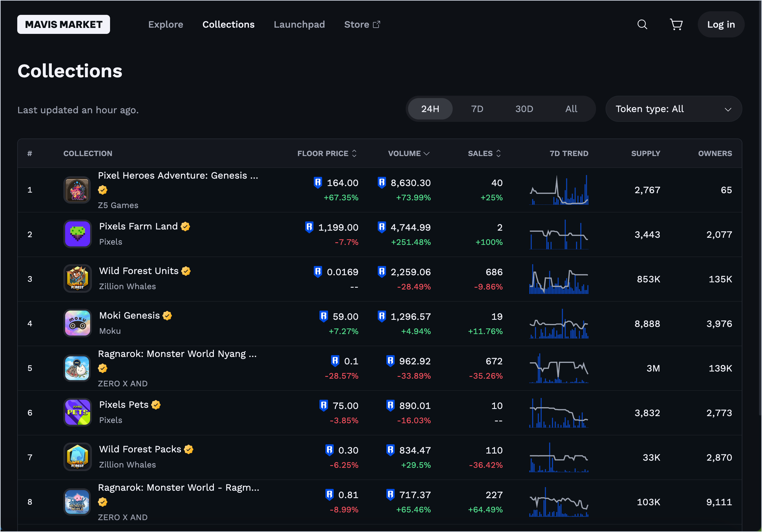Click the 7D trend chart for Wild Forest Units
Screen dimensions: 762x532
559,278
